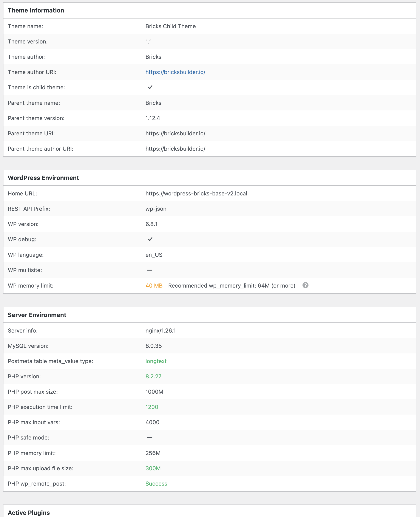Click the 'Server Environment' section heading
The width and height of the screenshot is (420, 517).
pos(37,315)
